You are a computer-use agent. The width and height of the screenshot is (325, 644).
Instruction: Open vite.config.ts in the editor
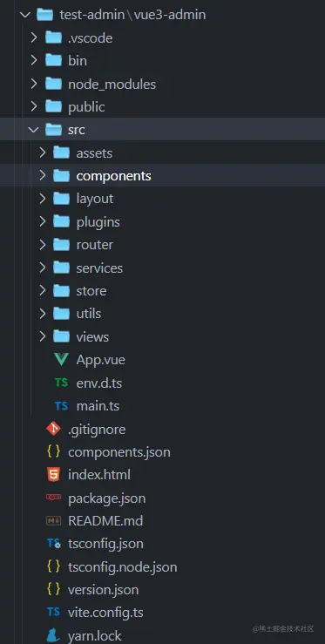pyautogui.click(x=105, y=613)
